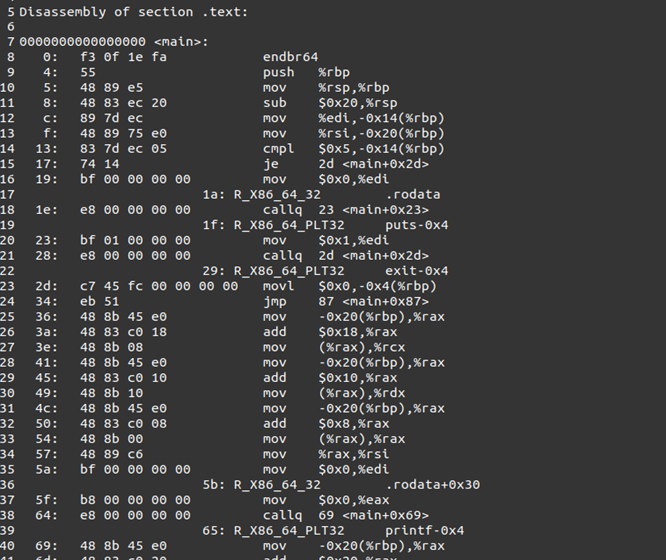Click the callq 69 <main+0x69> instruction

click(x=346, y=515)
